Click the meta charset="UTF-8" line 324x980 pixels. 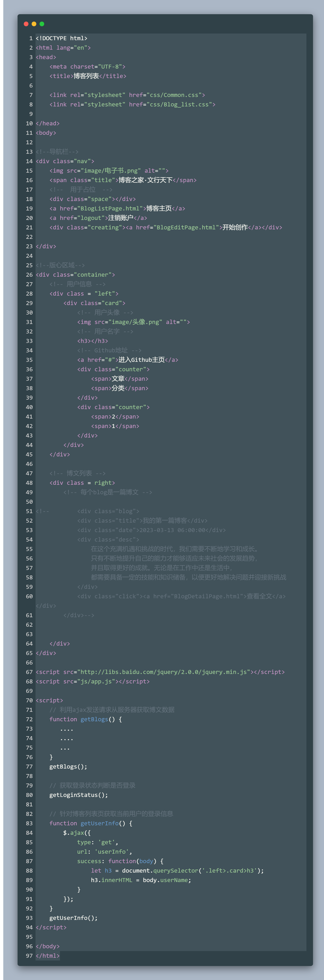[87, 67]
